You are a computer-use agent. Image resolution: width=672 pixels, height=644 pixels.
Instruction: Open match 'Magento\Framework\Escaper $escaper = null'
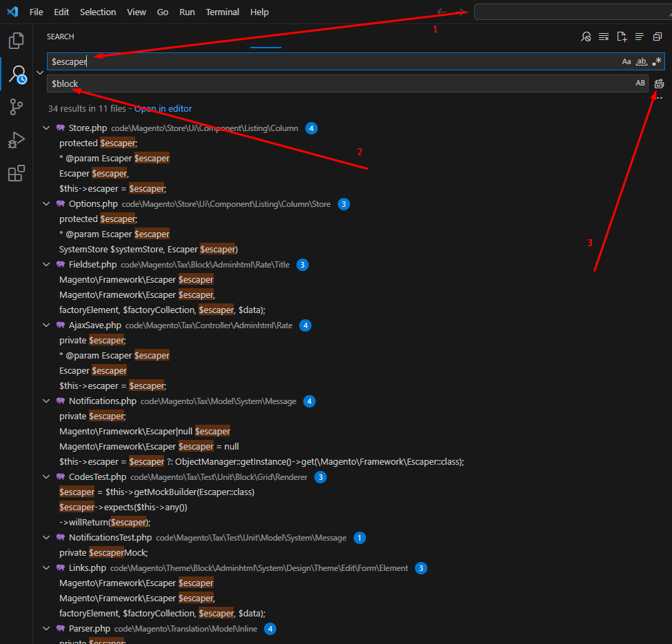[149, 446]
